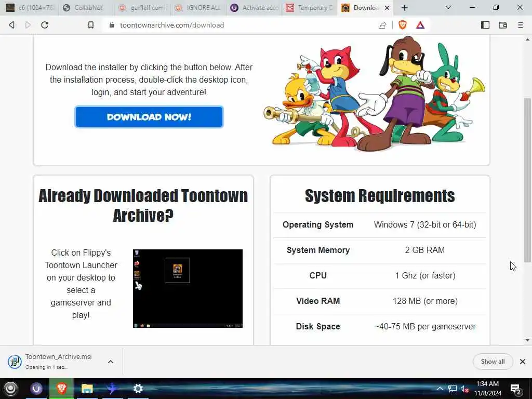Open the notification center icon
532x399 pixels.
[x=515, y=389]
